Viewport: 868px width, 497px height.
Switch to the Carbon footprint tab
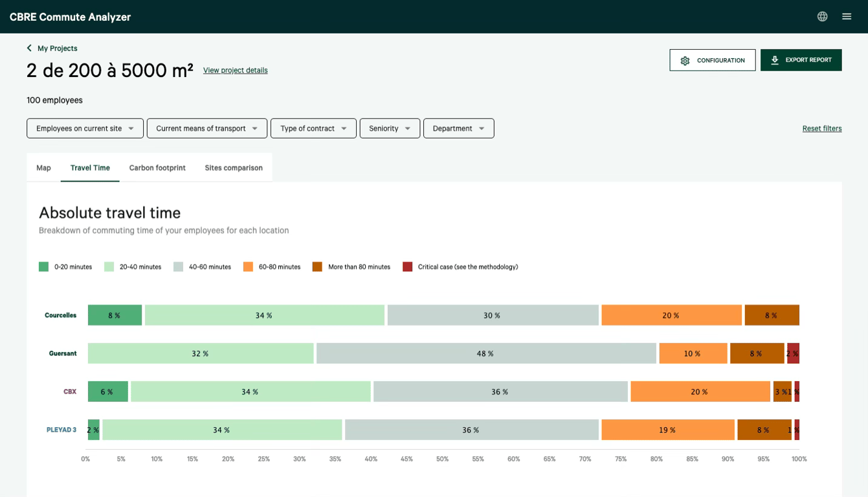pyautogui.click(x=157, y=167)
